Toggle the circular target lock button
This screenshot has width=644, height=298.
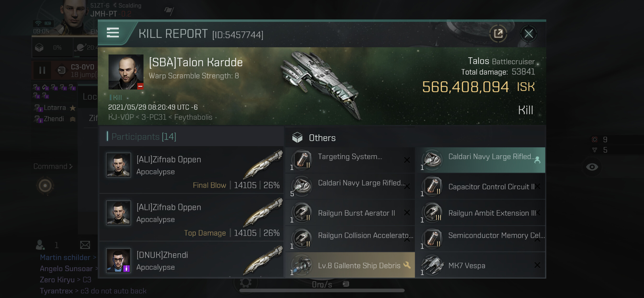[45, 185]
